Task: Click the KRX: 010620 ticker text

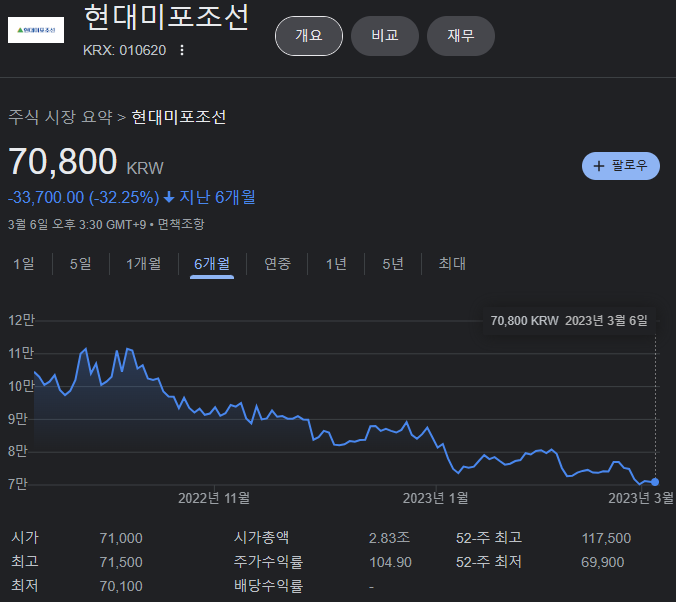Action: tap(124, 50)
